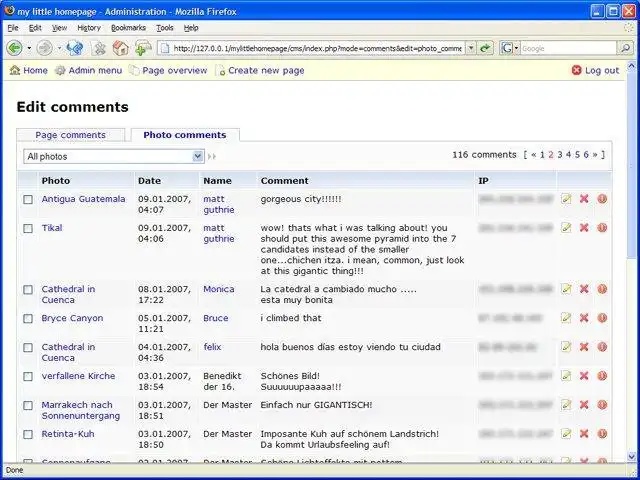Click the Bryce Canyon photo link
The width and height of the screenshot is (640, 480).
point(72,318)
